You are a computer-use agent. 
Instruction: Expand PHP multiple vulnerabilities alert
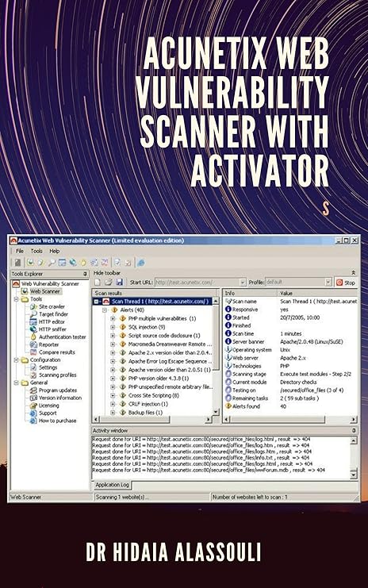click(x=113, y=318)
